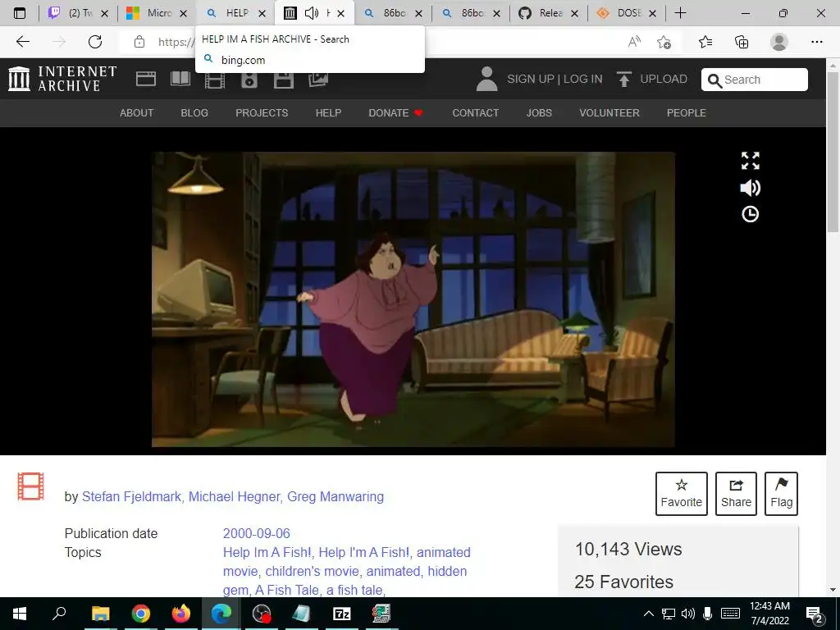Click the page vertical scrollbar thumb

point(833,151)
